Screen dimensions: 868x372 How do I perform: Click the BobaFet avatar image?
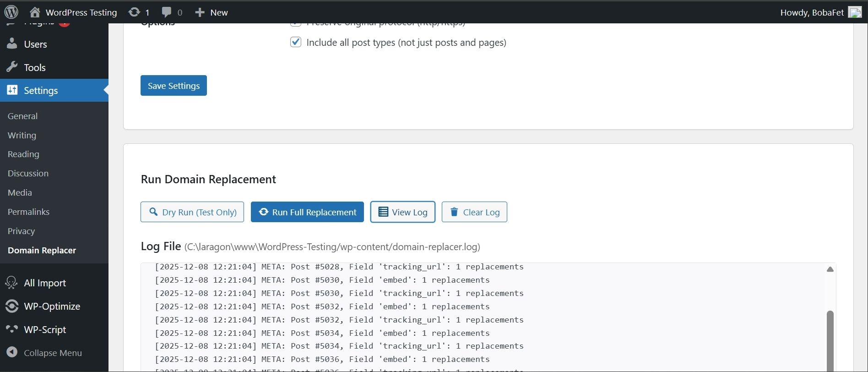point(855,12)
